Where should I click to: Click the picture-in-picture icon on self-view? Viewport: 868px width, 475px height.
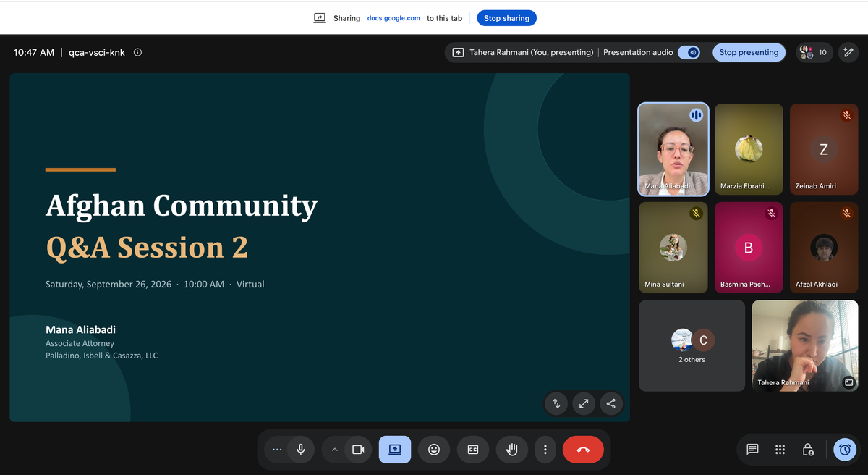click(848, 382)
